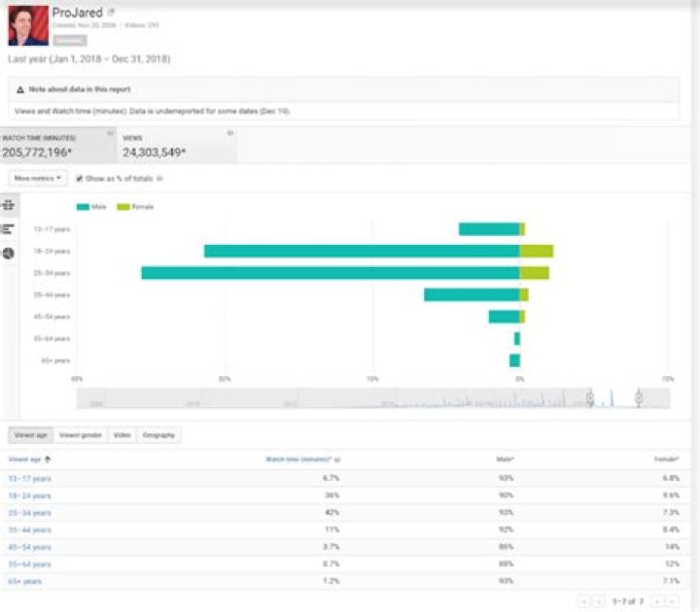Screen dimensions: 700x612
Task: Toggle the Show as % of totals checkbox
Action: pyautogui.click(x=80, y=179)
